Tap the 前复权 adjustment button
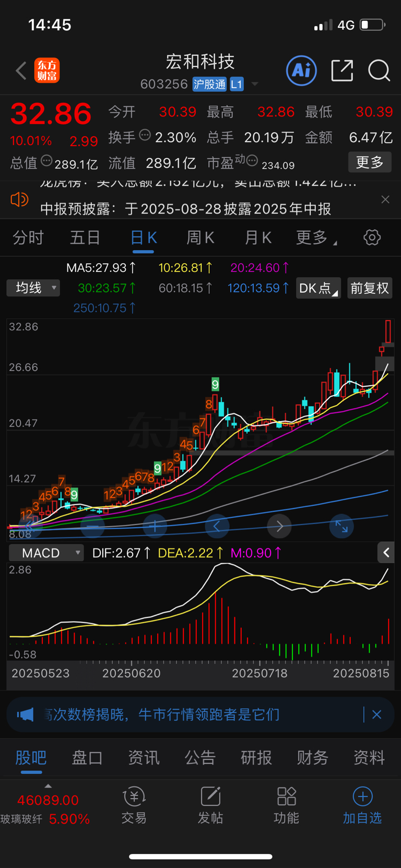401x868 pixels. pyautogui.click(x=370, y=288)
